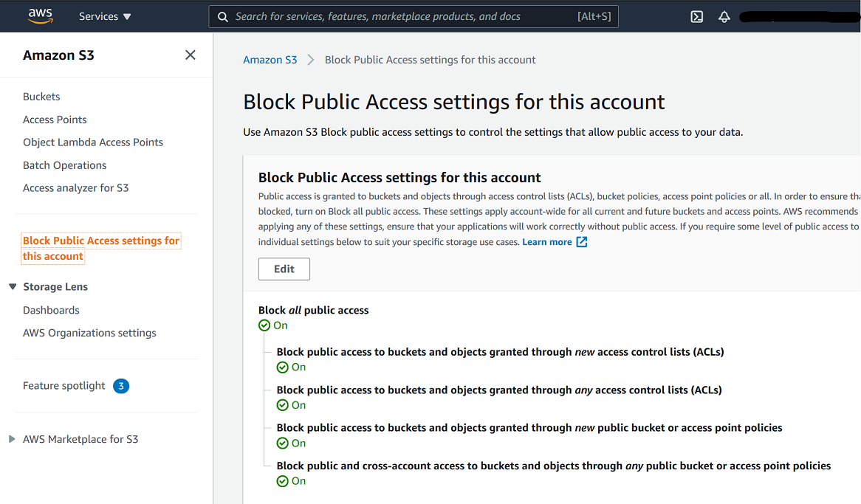Click the AWS Marketplace for S3 label
The image size is (861, 504).
(80, 439)
